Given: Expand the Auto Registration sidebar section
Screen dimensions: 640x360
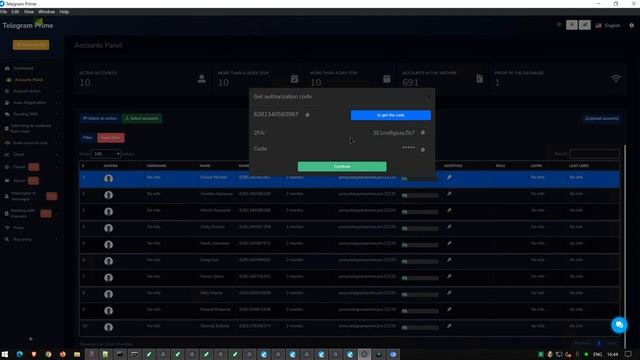Looking at the screenshot, I should 31,102.
